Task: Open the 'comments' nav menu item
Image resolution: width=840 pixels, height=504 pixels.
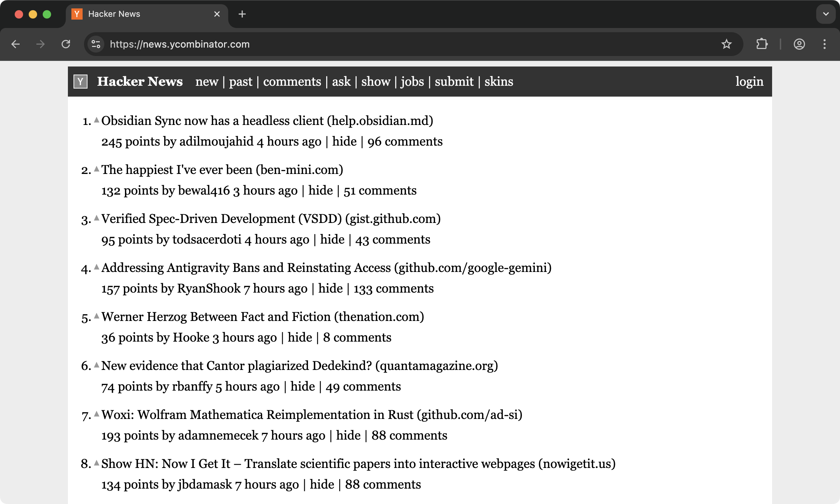Action: click(x=292, y=82)
